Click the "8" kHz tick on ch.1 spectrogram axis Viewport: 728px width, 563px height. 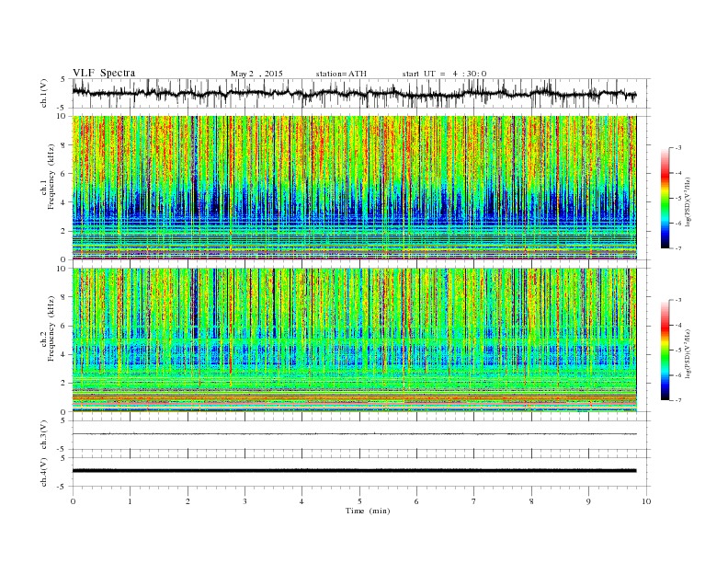tap(64, 145)
